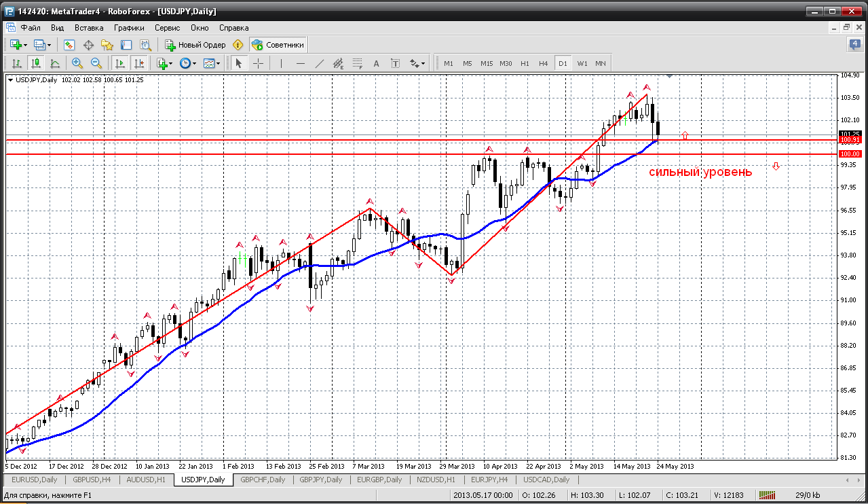868x504 pixels.
Task: Select the text 'A' drawing tool
Action: click(377, 63)
